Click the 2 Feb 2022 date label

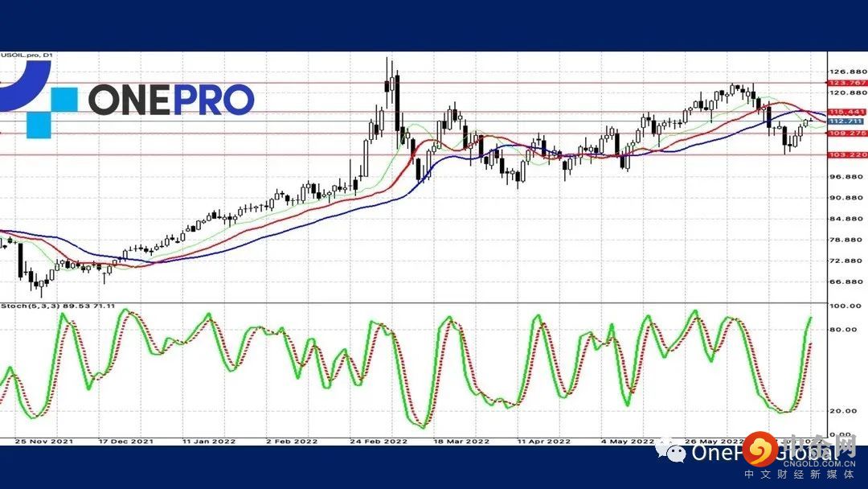pos(292,442)
